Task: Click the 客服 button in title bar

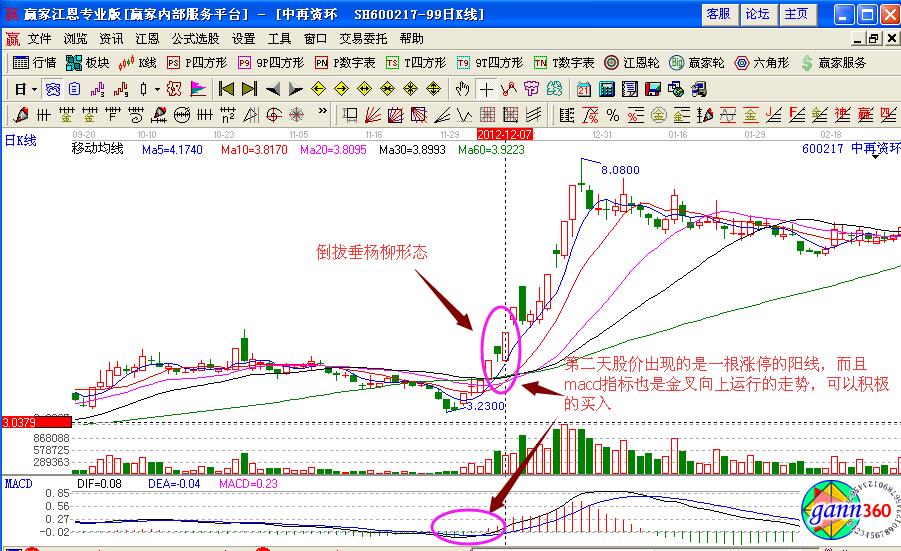Action: (717, 14)
